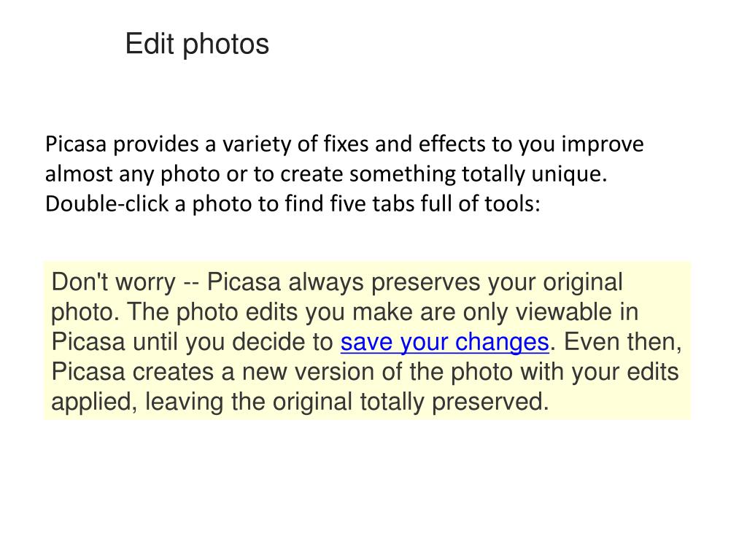The image size is (747, 560).
Task: Click 'Picasa until you decide to' text
Action: 192,342
